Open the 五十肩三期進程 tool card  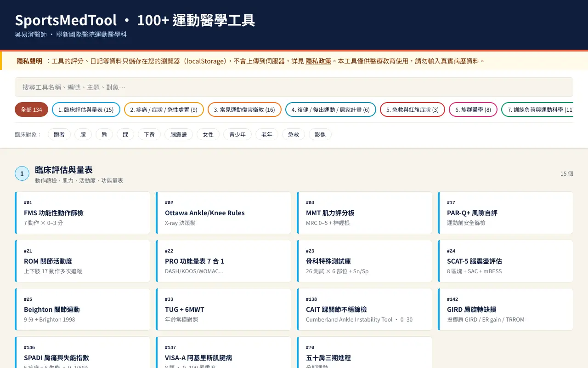(365, 352)
